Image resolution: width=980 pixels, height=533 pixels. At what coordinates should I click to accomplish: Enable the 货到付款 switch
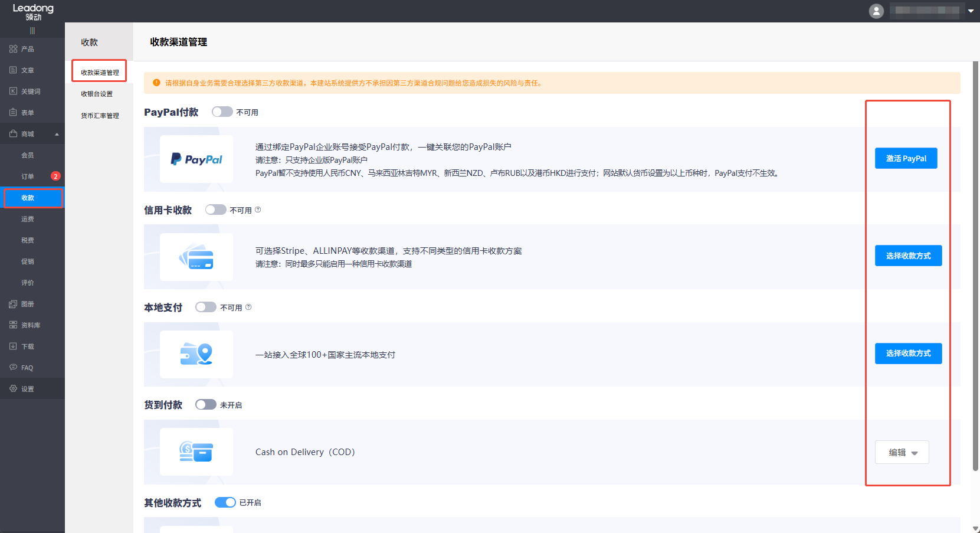[x=205, y=404]
